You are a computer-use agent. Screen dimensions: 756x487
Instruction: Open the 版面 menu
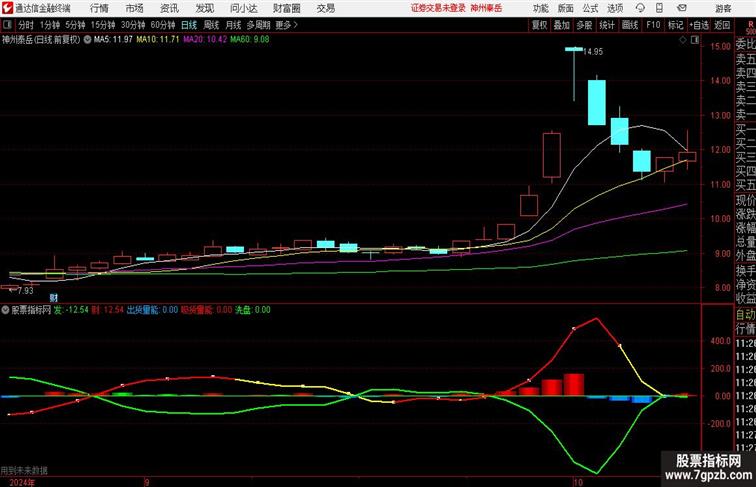click(566, 8)
